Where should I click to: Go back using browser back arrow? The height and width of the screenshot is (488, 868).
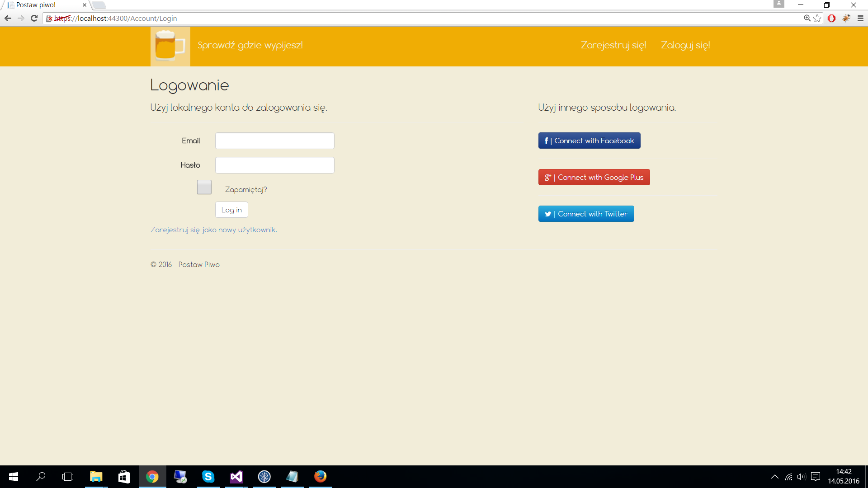8,18
